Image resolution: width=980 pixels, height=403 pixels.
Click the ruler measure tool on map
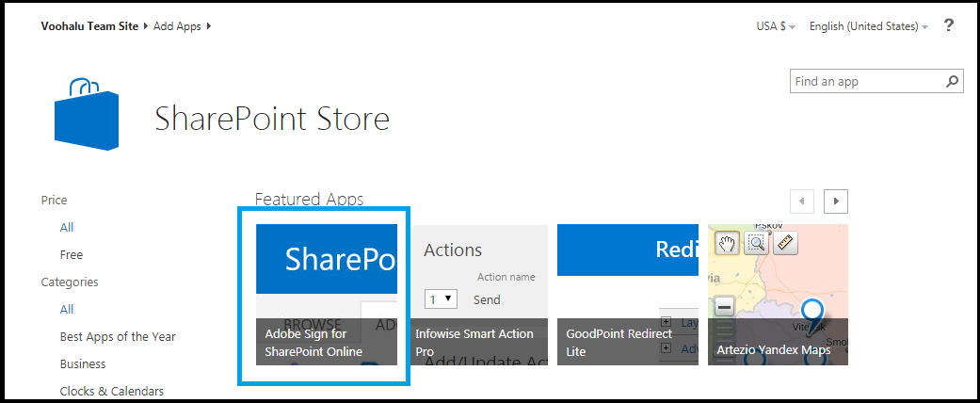pos(786,242)
